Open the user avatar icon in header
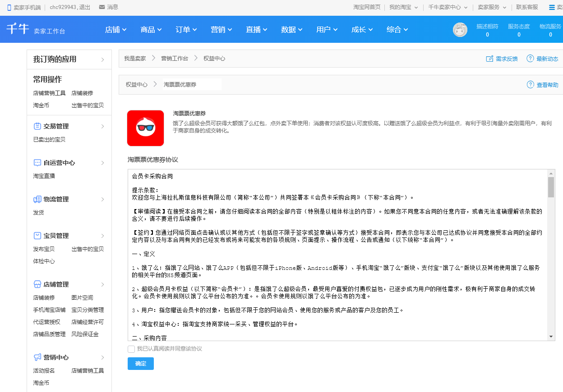563x392 pixels. pos(460,30)
